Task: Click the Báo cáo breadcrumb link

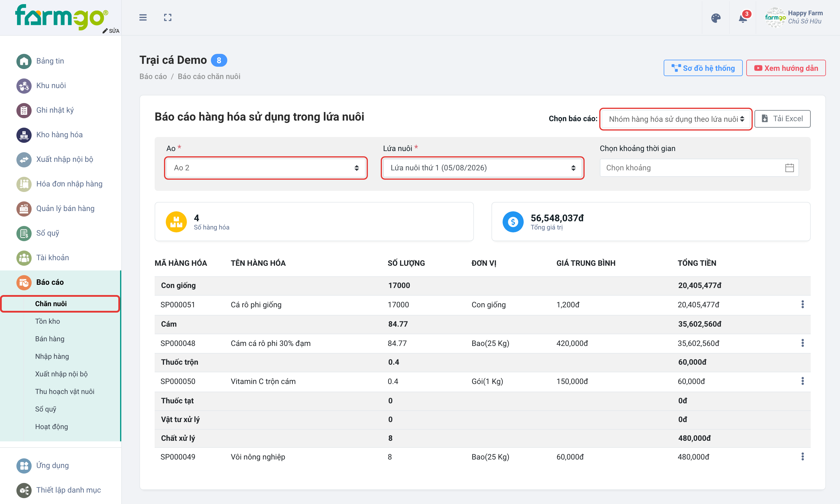Action: pyautogui.click(x=153, y=76)
